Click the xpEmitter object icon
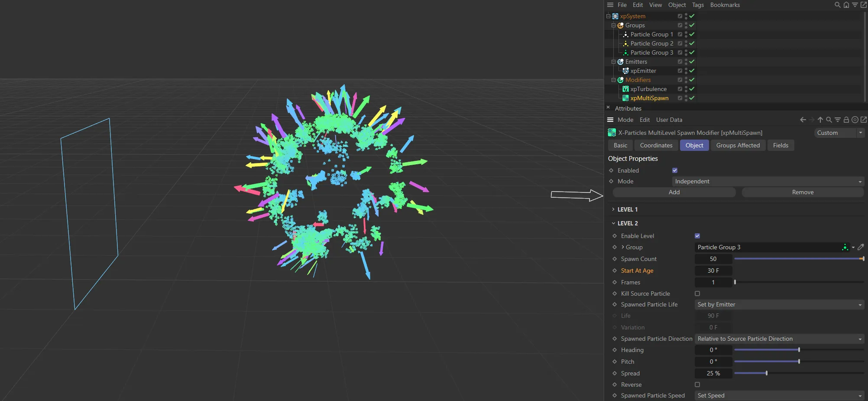The image size is (868, 401). [x=625, y=71]
